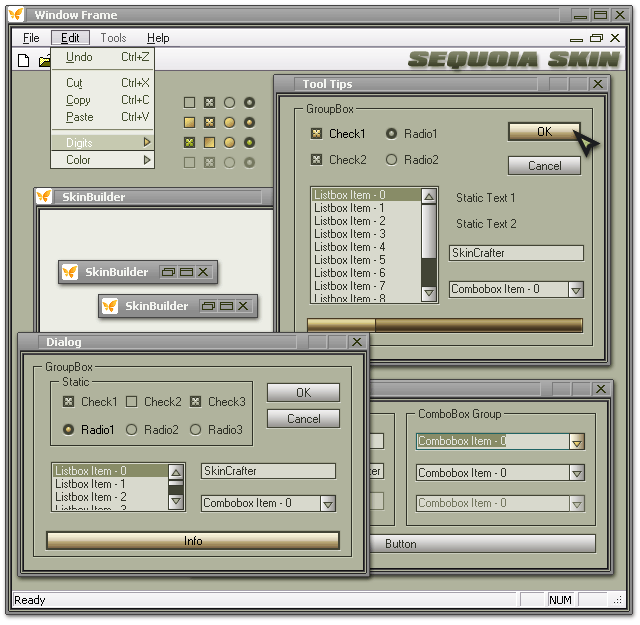Open the Combobox Item dropdown in Dialog
Image resolution: width=640 pixels, height=625 pixels.
click(x=327, y=504)
